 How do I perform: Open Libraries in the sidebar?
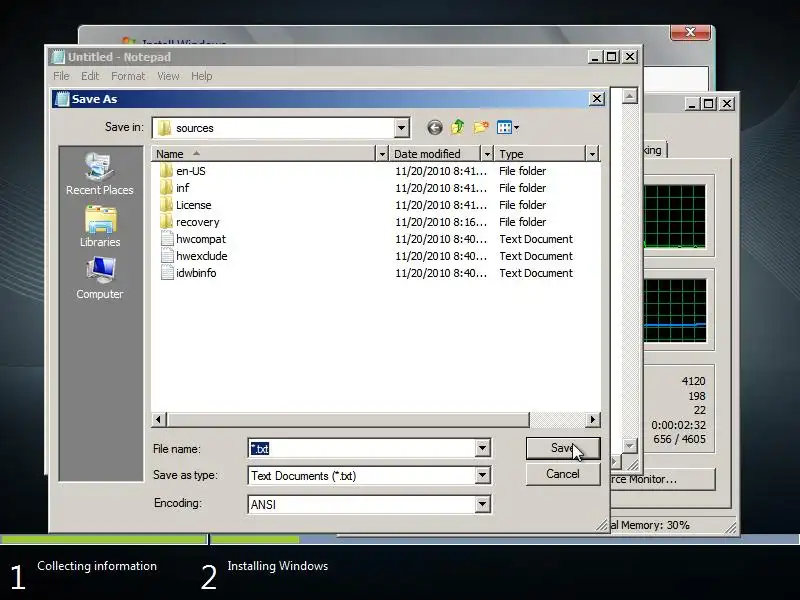click(99, 227)
